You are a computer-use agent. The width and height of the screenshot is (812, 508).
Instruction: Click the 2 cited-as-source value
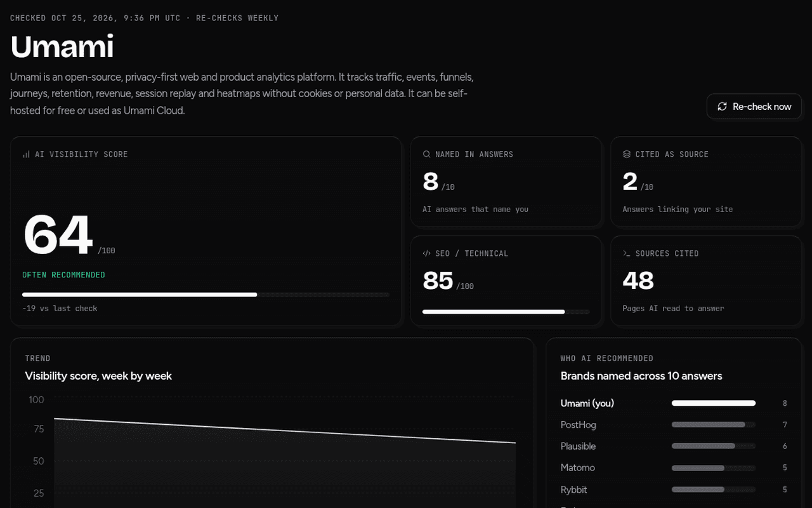click(630, 182)
